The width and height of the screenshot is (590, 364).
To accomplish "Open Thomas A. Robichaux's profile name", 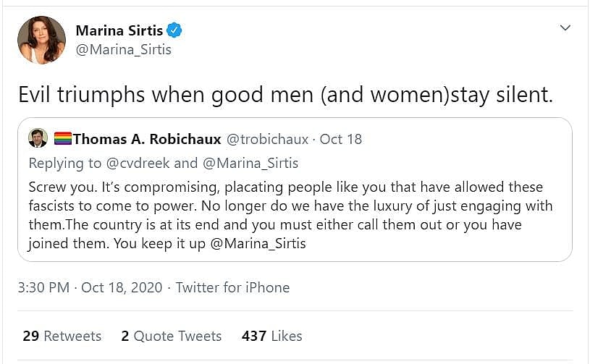I will click(145, 138).
